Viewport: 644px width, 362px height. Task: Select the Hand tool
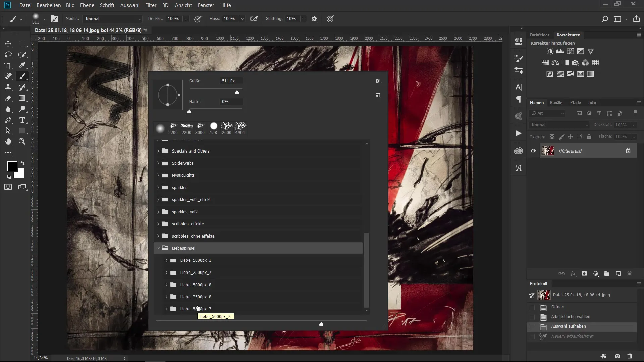click(8, 142)
